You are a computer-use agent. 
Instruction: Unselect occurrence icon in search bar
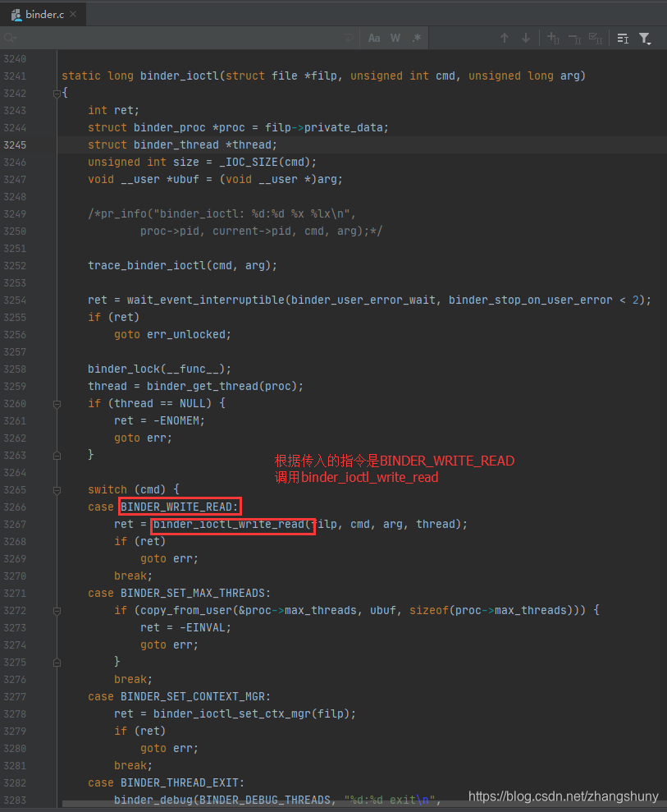pyautogui.click(x=574, y=38)
